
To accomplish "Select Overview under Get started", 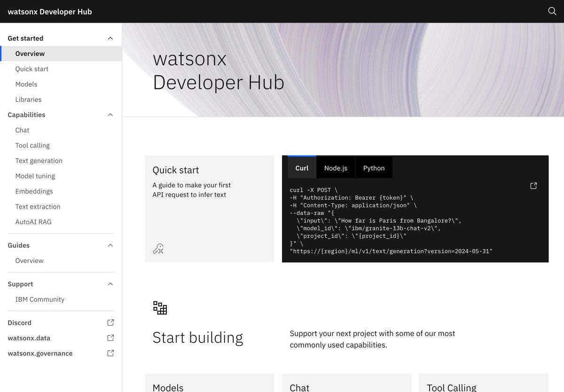I will point(61,54).
